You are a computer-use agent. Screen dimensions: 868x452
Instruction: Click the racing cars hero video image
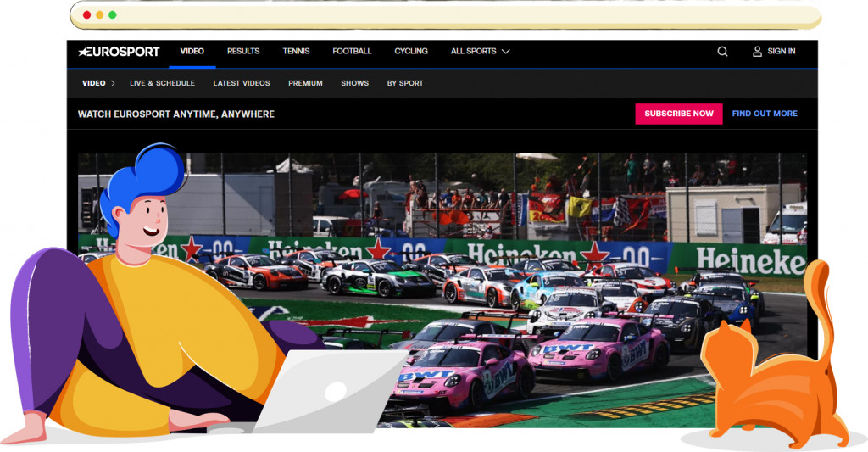pyautogui.click(x=442, y=290)
